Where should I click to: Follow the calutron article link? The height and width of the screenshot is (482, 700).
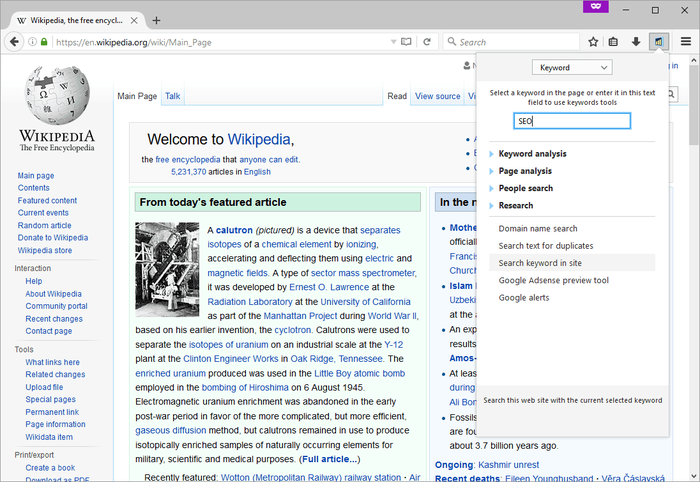(x=234, y=230)
